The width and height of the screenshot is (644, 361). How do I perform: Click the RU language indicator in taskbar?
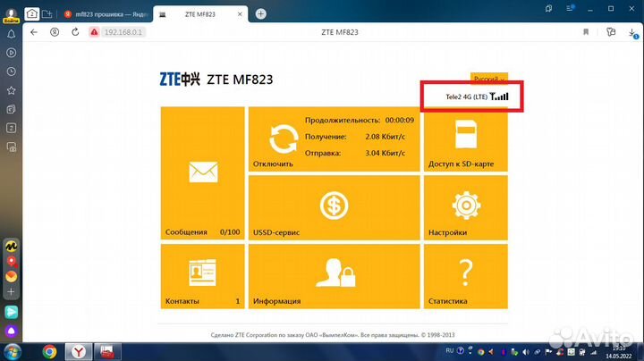pos(450,351)
